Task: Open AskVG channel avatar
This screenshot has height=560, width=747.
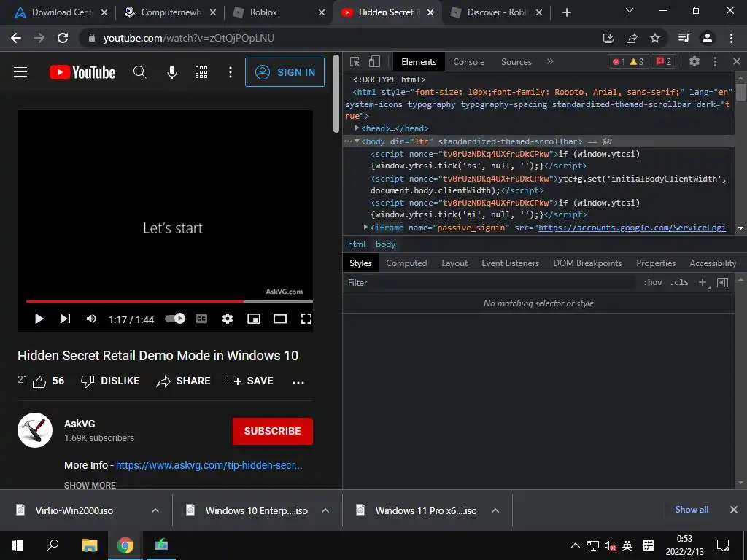Action: (x=35, y=430)
